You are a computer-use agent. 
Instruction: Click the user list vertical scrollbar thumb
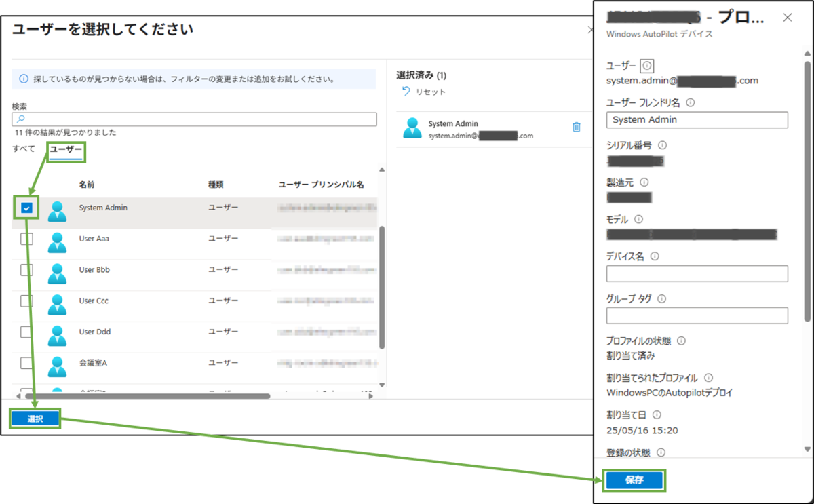381,288
